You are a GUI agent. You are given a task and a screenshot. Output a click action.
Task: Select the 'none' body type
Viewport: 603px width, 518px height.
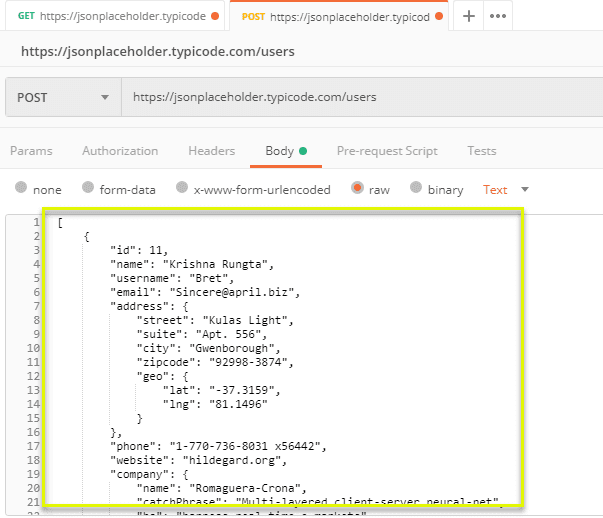[x=22, y=189]
